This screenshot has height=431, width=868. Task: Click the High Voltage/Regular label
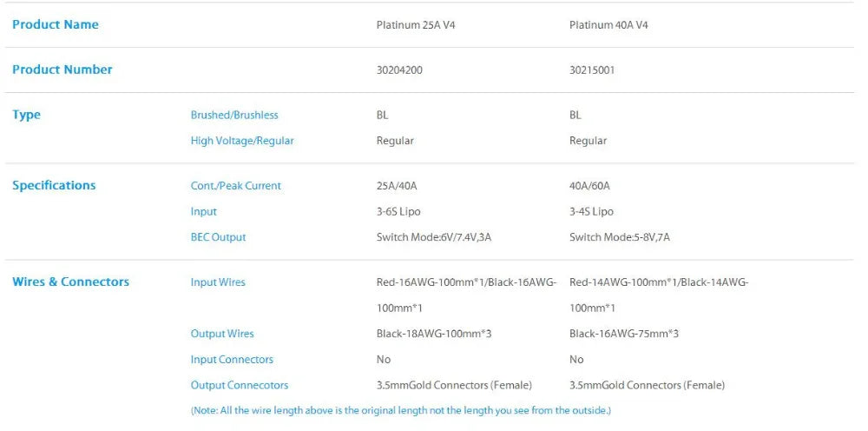(242, 141)
